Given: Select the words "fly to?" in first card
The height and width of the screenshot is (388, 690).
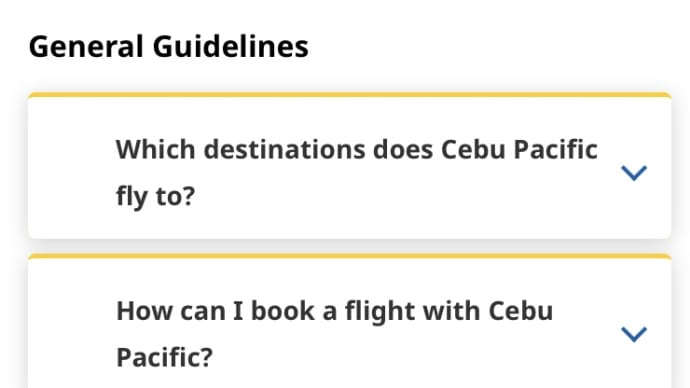Looking at the screenshot, I should pos(155,196).
